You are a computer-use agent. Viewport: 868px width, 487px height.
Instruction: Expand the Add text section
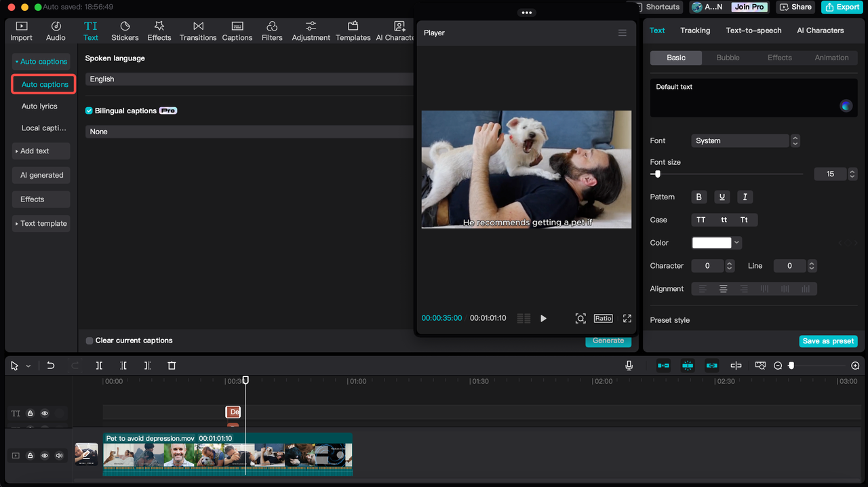[41, 151]
